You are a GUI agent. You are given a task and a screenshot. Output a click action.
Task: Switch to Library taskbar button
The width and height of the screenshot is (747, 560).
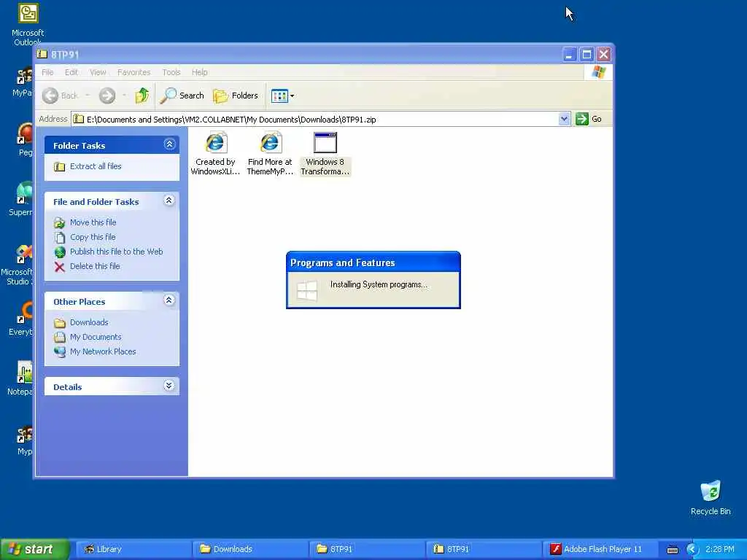[x=133, y=549]
